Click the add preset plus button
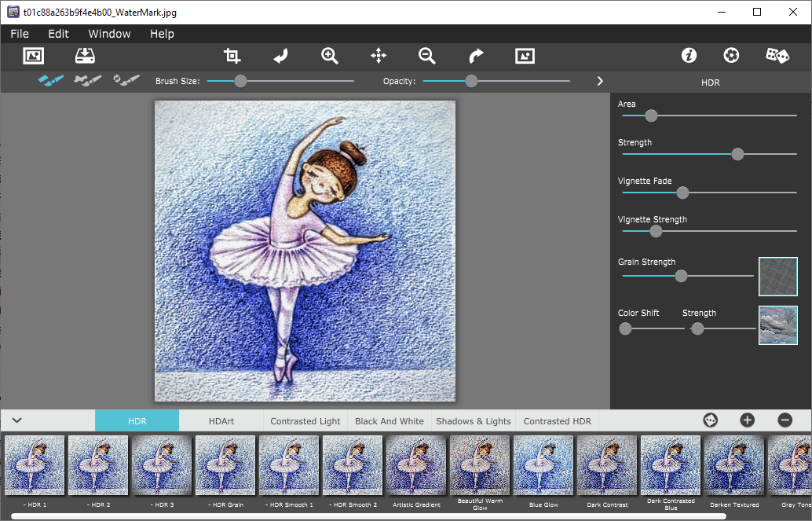Screen dimensions: 812x521 point(747,420)
